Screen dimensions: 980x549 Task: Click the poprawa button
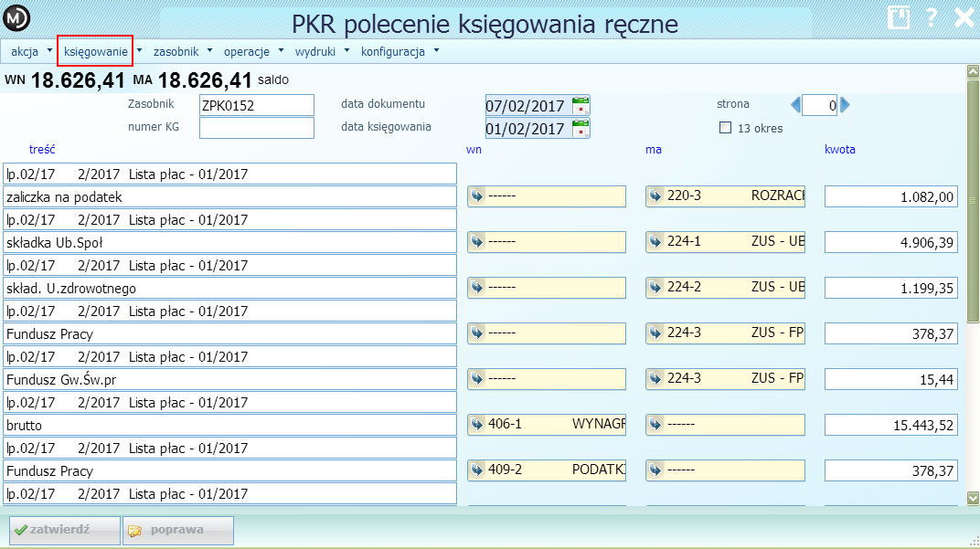pos(178,530)
